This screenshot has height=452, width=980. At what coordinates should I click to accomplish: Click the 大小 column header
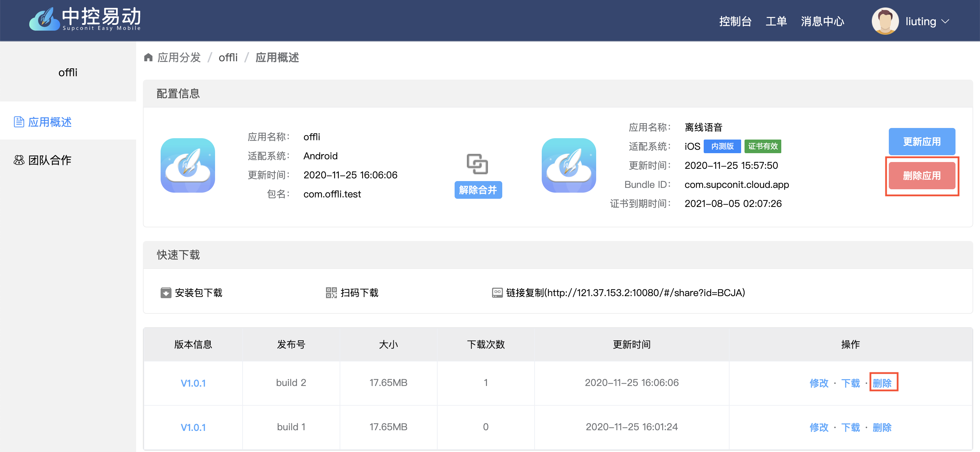[x=388, y=344]
